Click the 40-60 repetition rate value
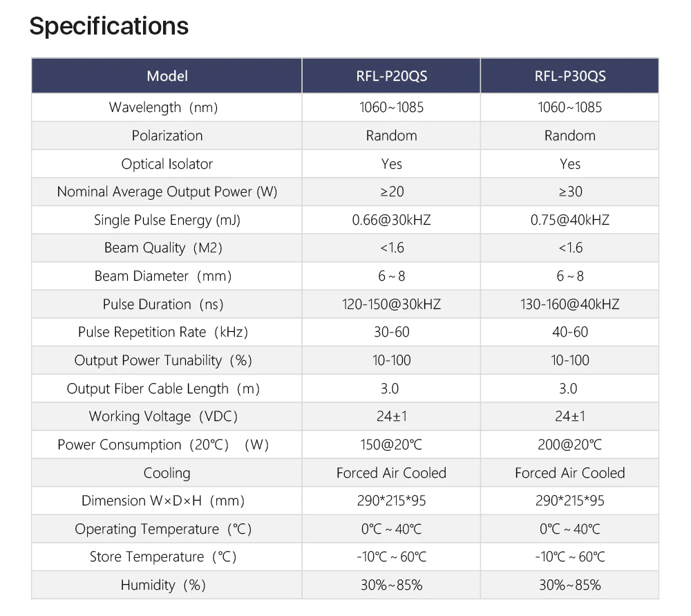Image resolution: width=691 pixels, height=616 pixels. 569,333
